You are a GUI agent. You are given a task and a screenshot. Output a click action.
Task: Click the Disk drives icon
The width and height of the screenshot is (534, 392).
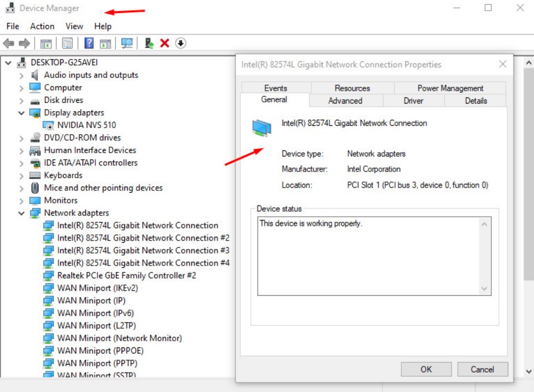(x=35, y=101)
